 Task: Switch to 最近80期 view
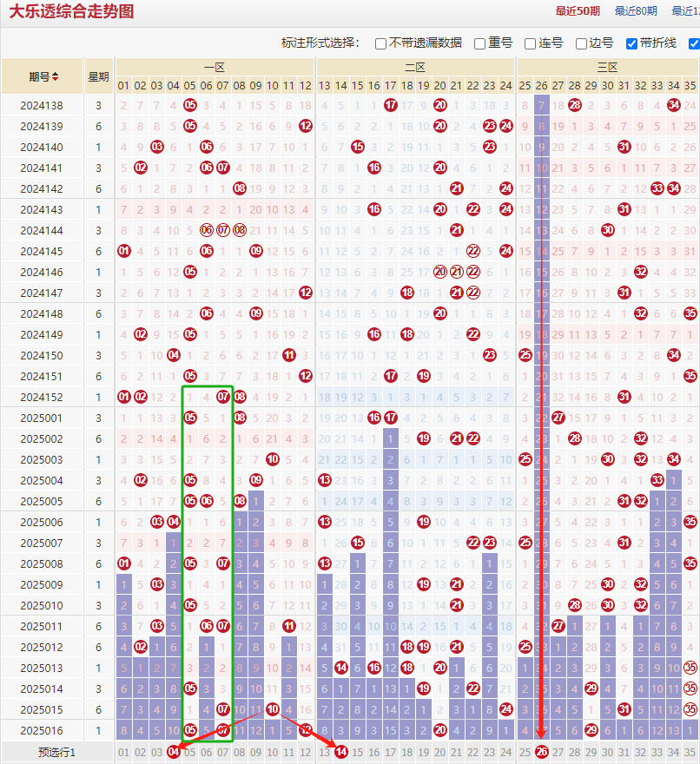pyautogui.click(x=636, y=11)
